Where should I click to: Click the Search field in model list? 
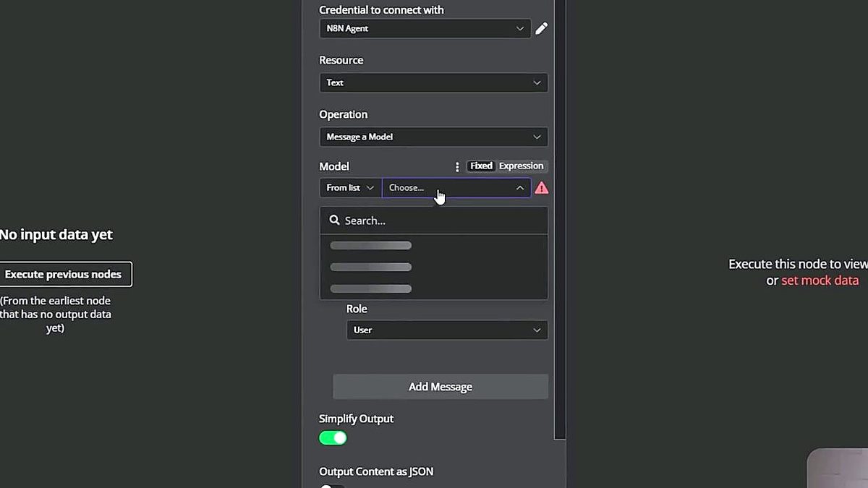point(433,221)
